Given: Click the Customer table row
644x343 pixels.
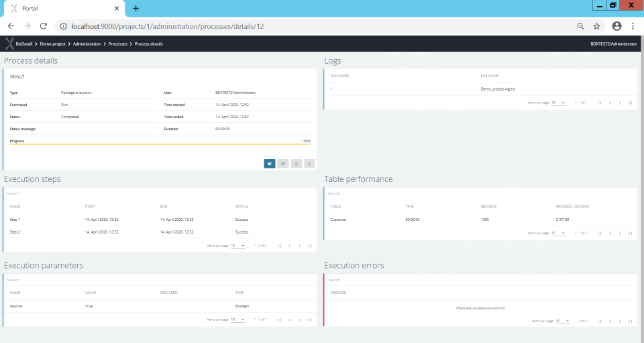Looking at the screenshot, I should [x=480, y=219].
